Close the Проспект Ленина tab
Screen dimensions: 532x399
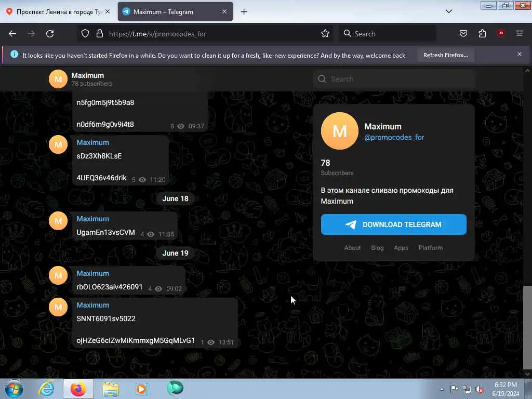108,11
